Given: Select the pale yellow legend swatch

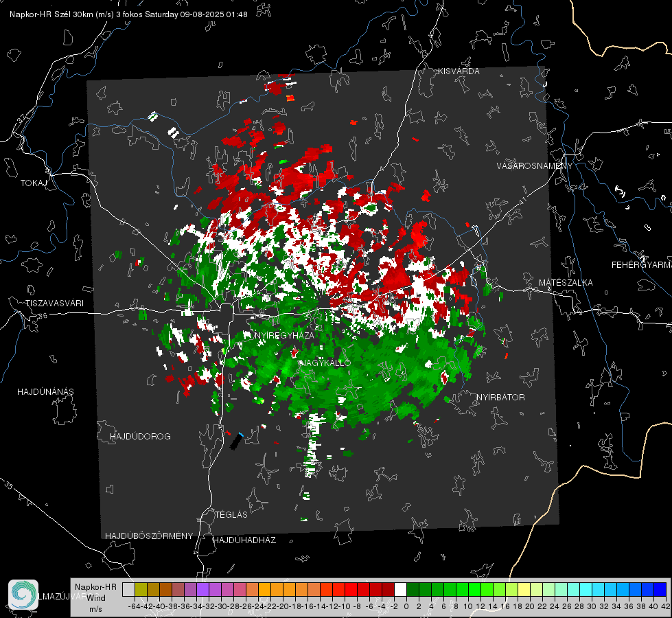Looking at the screenshot, I should pyautogui.click(x=524, y=589).
